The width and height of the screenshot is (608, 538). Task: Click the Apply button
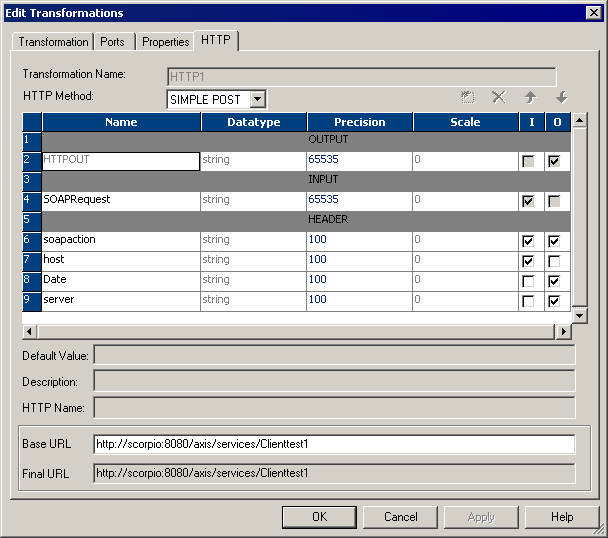click(x=481, y=517)
